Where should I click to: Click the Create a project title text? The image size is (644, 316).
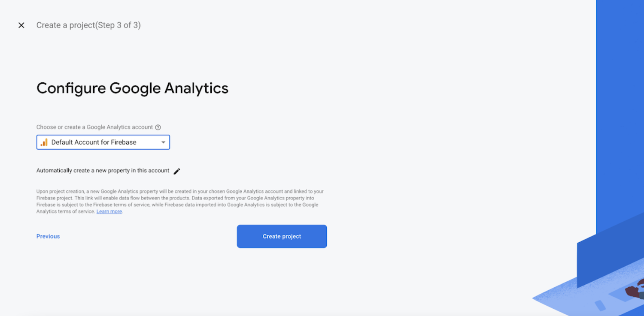tap(66, 25)
